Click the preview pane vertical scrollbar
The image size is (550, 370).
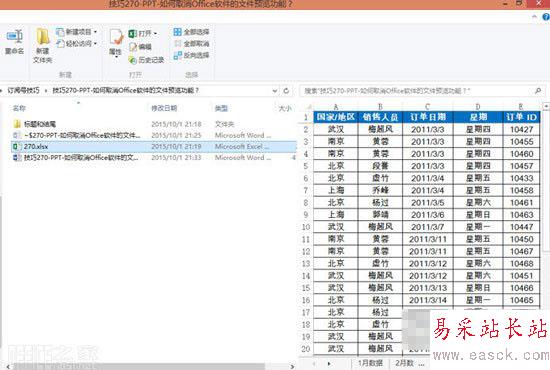[546, 181]
